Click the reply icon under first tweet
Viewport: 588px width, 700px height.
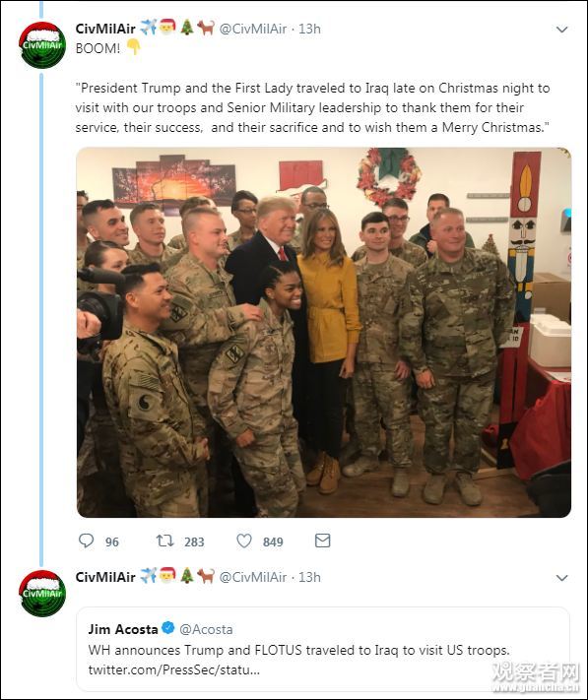click(x=86, y=541)
